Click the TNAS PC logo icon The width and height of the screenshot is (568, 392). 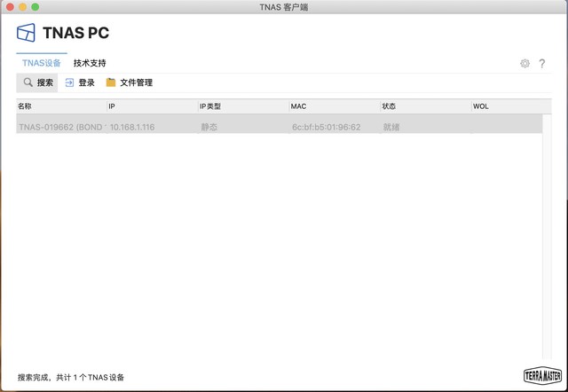[26, 33]
